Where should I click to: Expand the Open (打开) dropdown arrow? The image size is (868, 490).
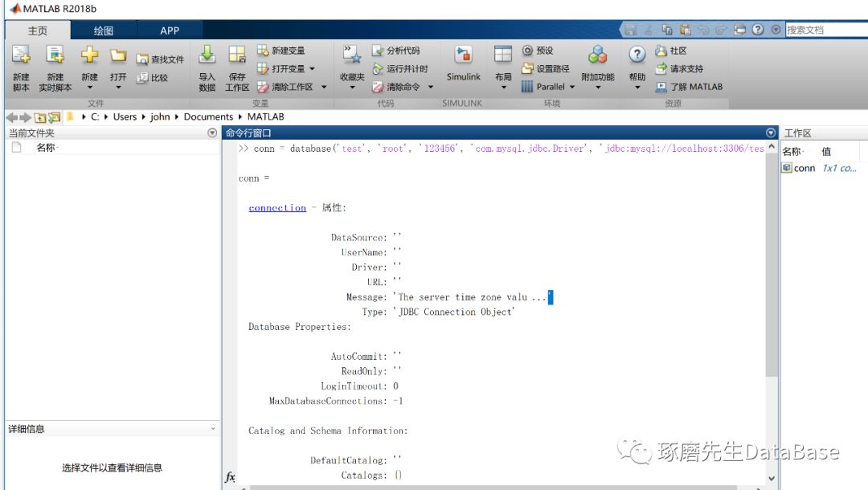118,88
